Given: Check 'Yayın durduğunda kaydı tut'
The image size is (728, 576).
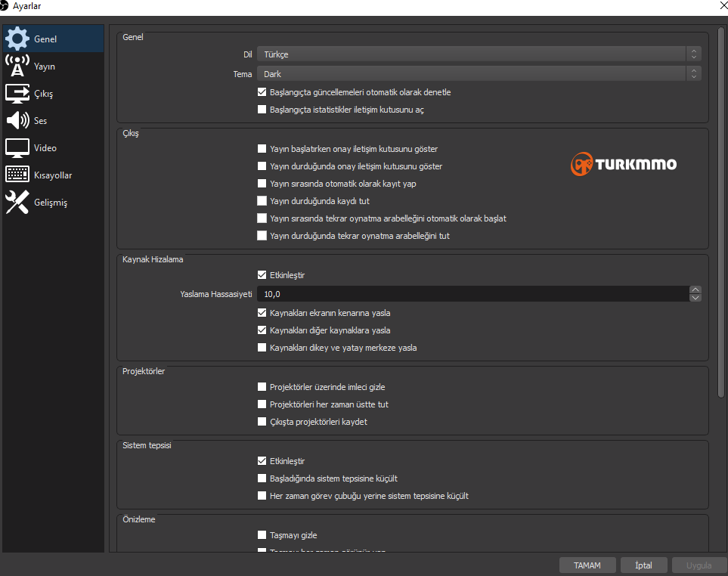Looking at the screenshot, I should point(262,201).
